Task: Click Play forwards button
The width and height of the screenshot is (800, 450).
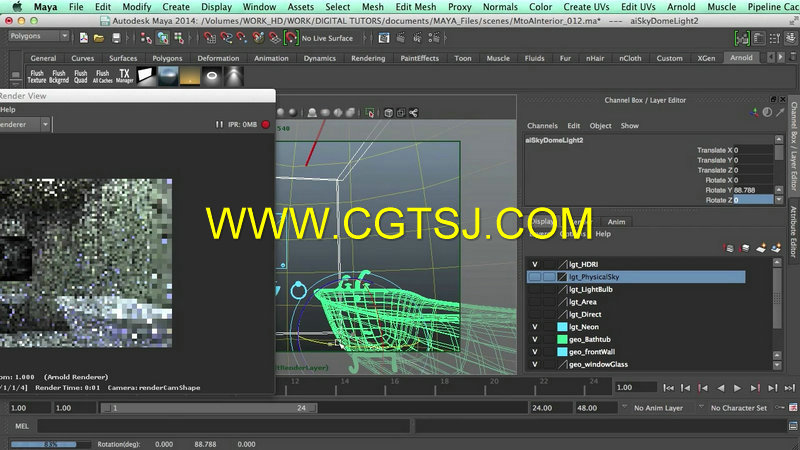Action: click(x=737, y=388)
